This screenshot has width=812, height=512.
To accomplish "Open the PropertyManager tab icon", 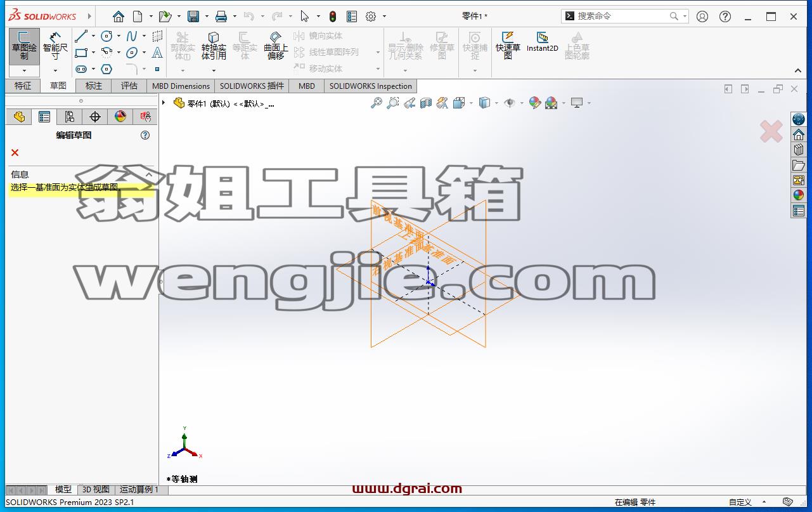I will point(44,117).
